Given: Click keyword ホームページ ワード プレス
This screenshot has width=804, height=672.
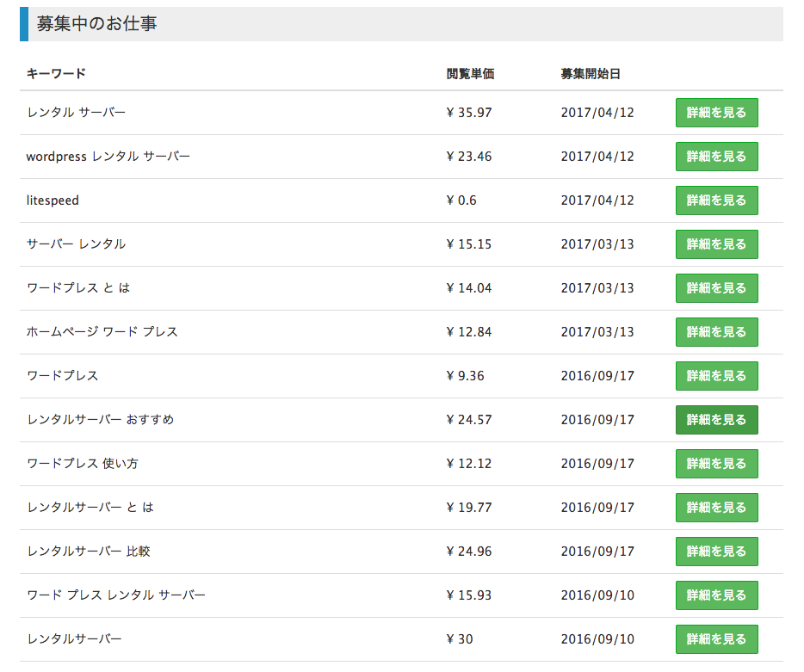Looking at the screenshot, I should coord(102,332).
